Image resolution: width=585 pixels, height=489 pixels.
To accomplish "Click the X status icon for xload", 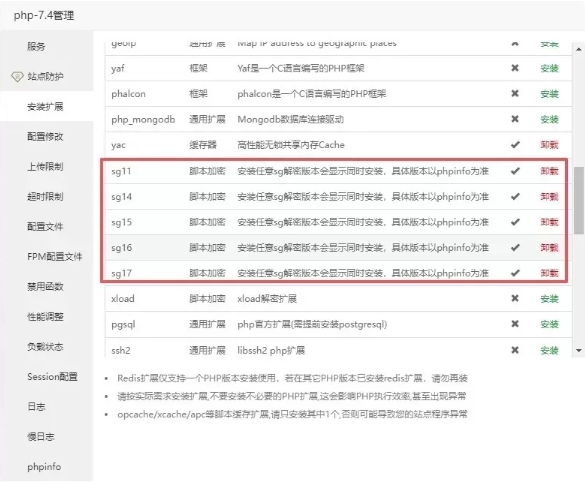I will [x=515, y=298].
